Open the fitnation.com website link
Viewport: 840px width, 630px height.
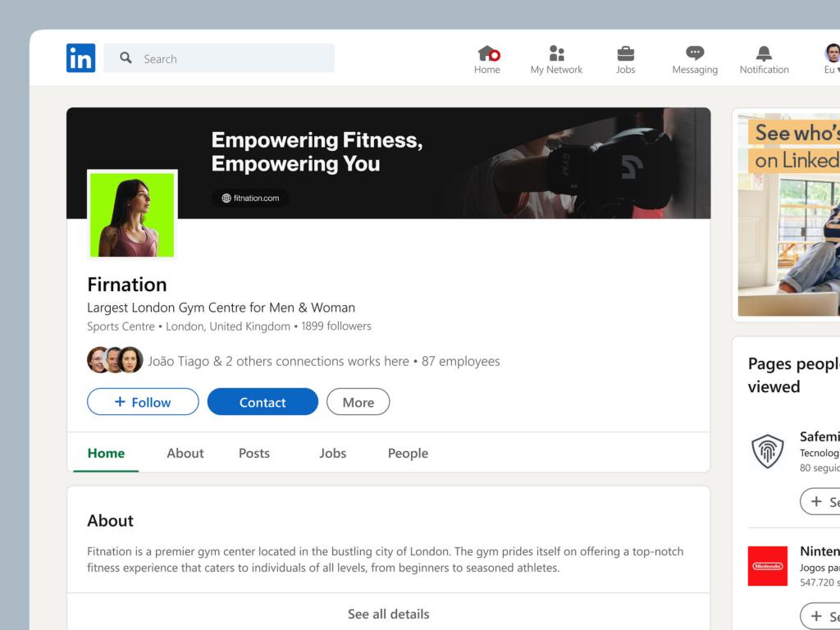tap(250, 199)
